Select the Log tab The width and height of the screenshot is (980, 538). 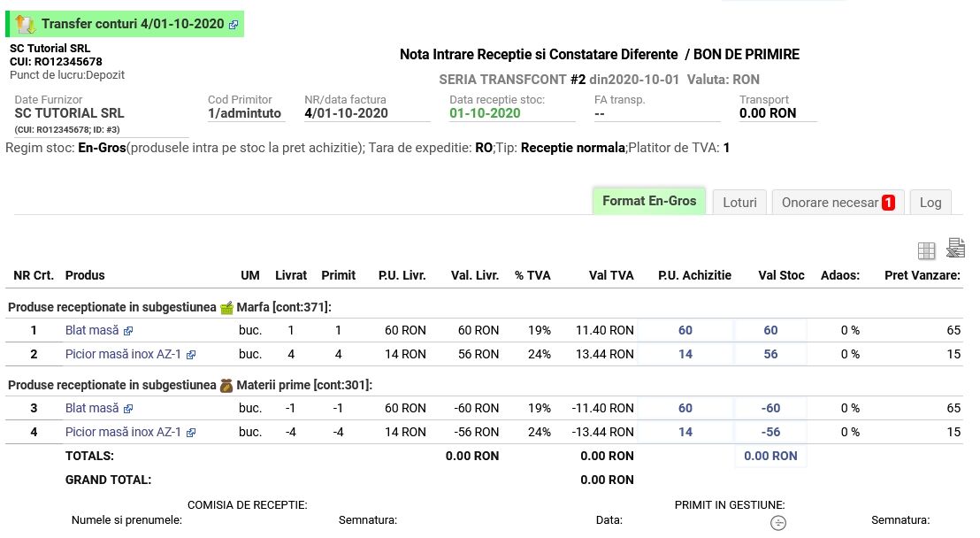(x=930, y=203)
